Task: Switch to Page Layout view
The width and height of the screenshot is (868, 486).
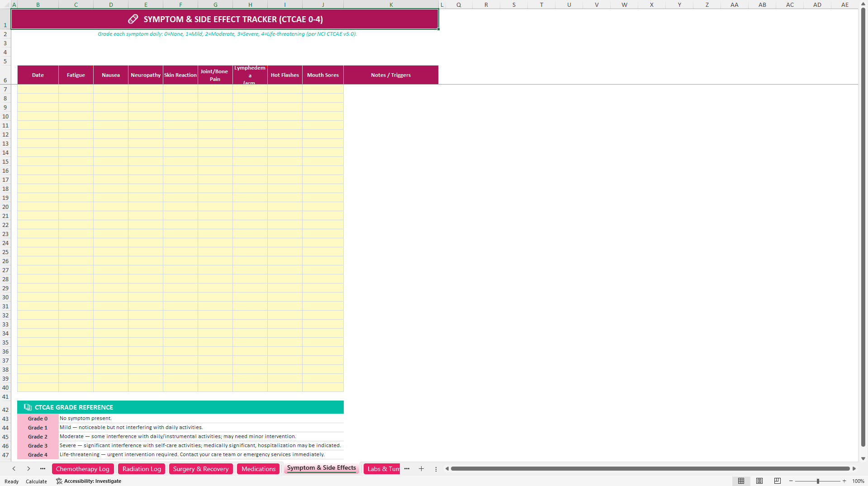Action: point(759,481)
